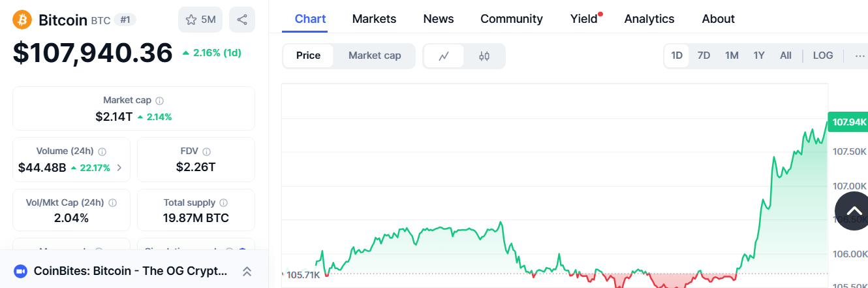This screenshot has width=868, height=288.
Task: Click the 107.94K current price label
Action: point(848,122)
